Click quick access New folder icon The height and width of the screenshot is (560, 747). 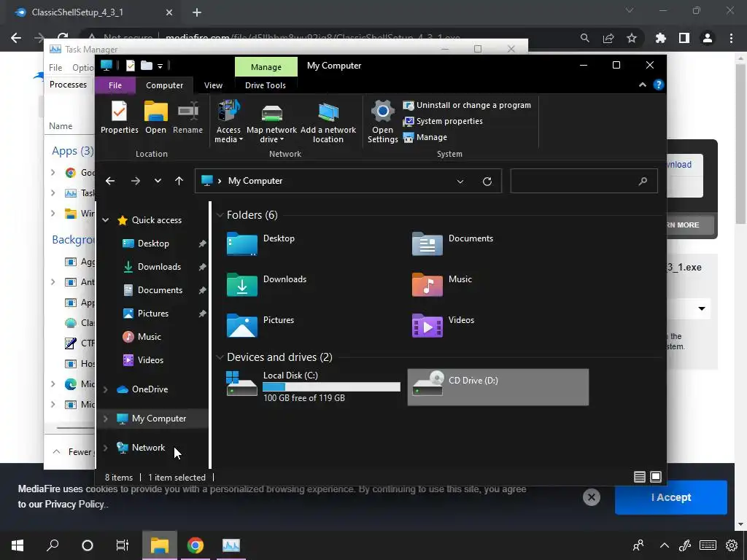[147, 65]
